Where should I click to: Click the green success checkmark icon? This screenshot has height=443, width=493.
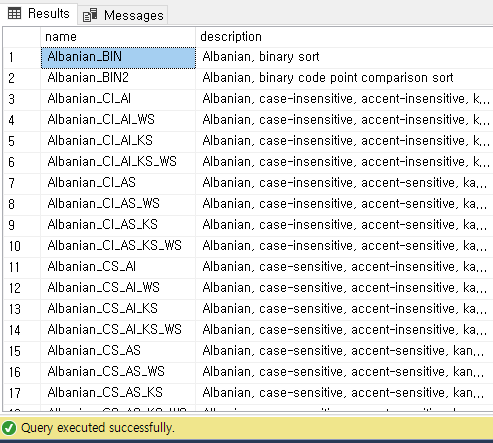(9, 428)
